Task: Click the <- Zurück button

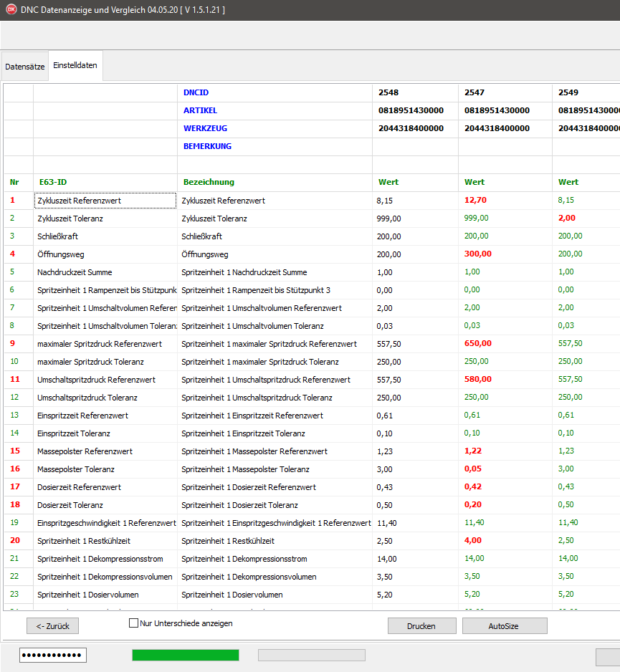Action: (53, 625)
